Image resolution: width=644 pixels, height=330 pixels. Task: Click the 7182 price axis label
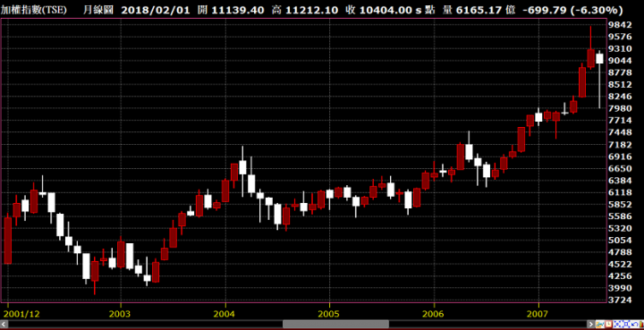620,145
